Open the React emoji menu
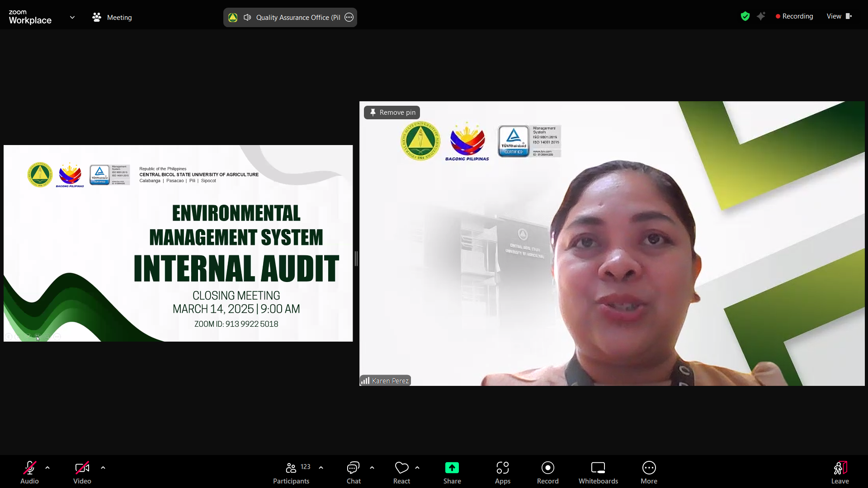The height and width of the screenshot is (488, 868). click(401, 472)
